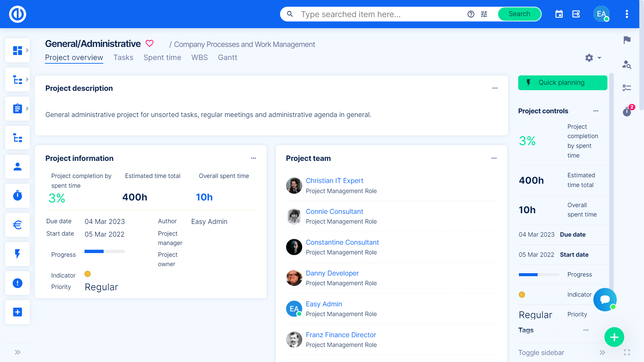644x362 pixels.
Task: Open the chat bubble floating button
Action: (x=605, y=299)
